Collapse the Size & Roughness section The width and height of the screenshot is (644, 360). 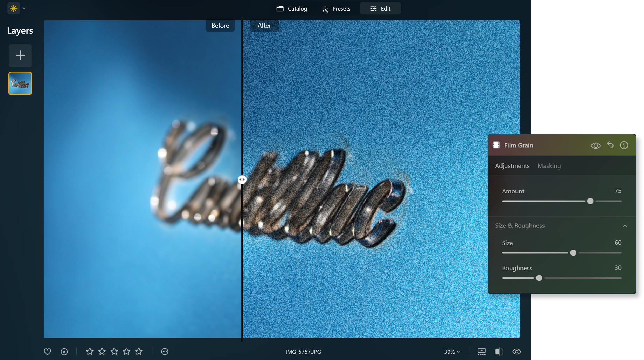(x=625, y=226)
